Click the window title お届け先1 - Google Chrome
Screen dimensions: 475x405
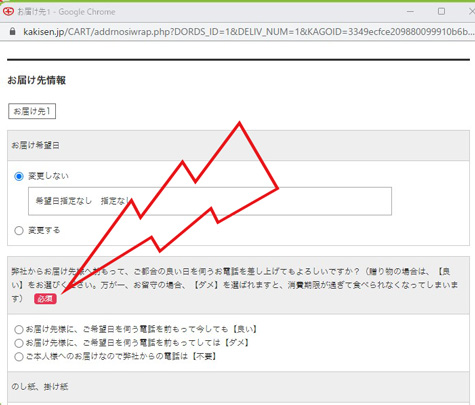66,12
